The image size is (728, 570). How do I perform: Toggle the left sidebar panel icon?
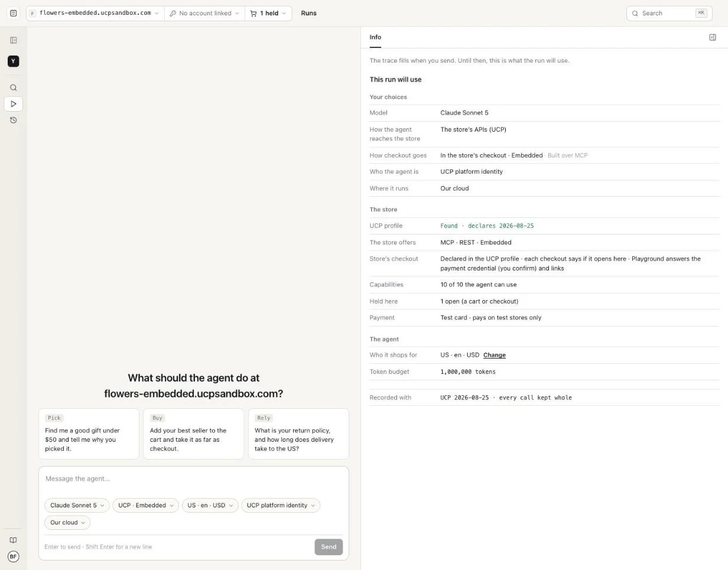pyautogui.click(x=13, y=40)
